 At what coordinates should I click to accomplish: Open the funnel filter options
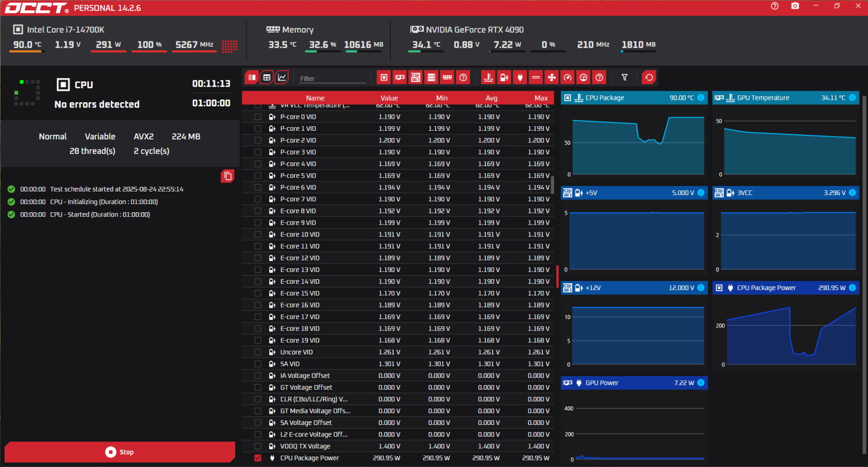[624, 78]
